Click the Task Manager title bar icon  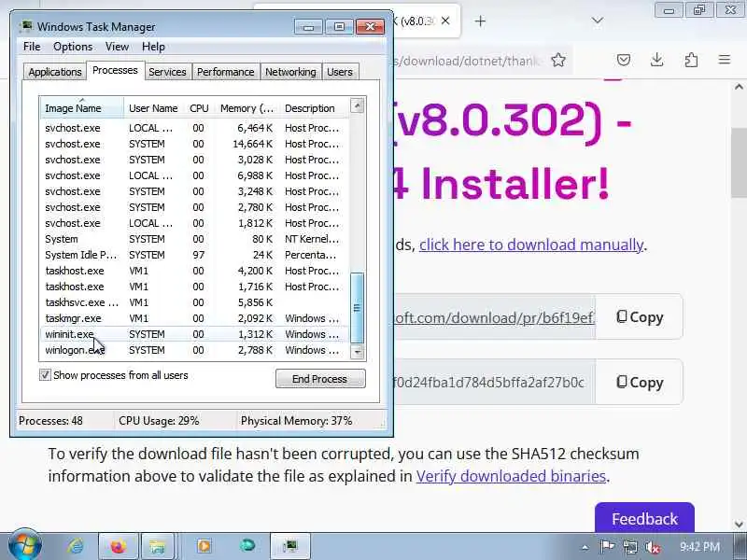pyautogui.click(x=27, y=26)
